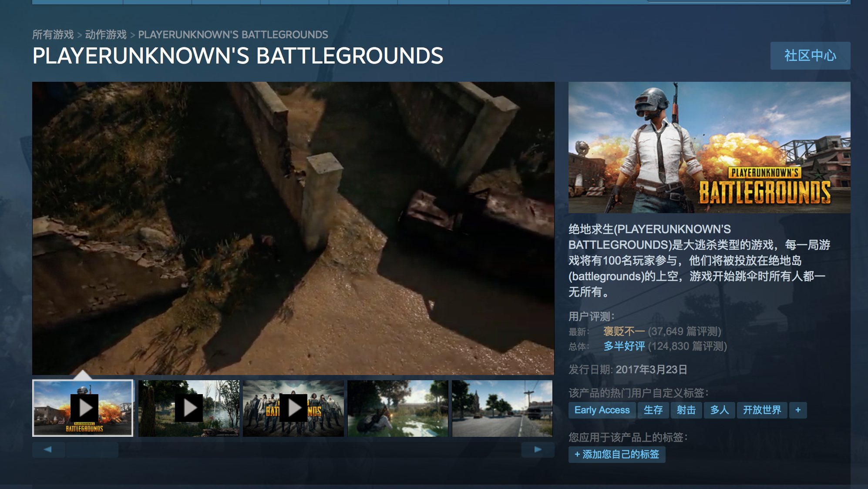Select the river landscape screenshot thumbnail

[398, 408]
